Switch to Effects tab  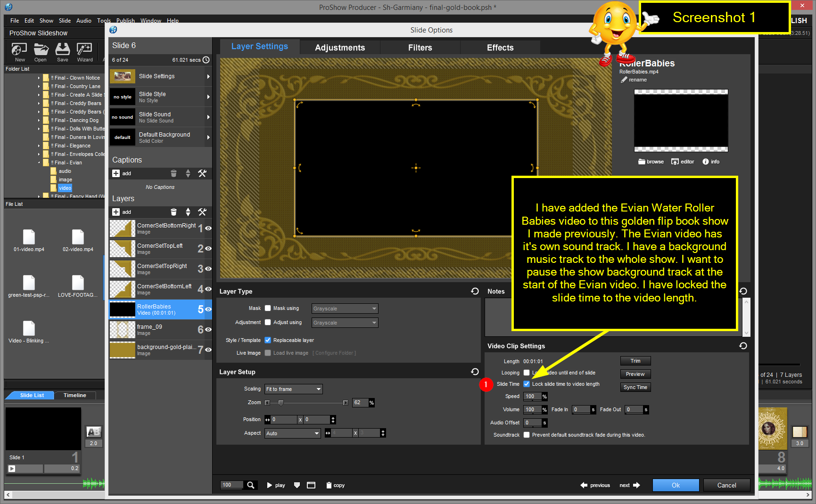pyautogui.click(x=500, y=48)
